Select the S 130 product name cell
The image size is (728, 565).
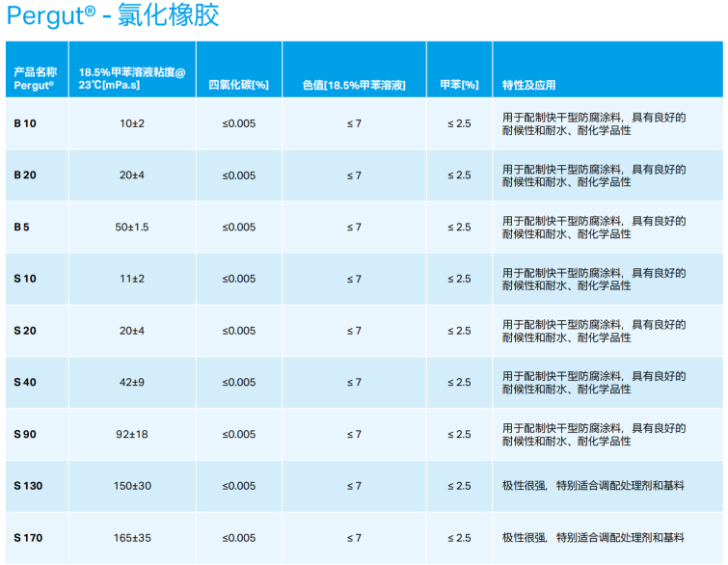[28, 486]
